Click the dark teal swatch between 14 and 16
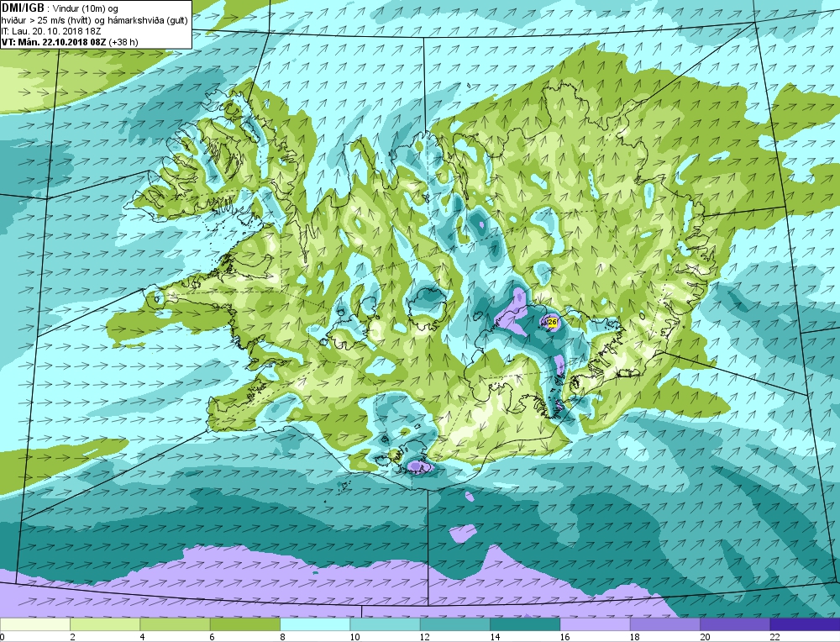The width and height of the screenshot is (840, 642). (525, 624)
